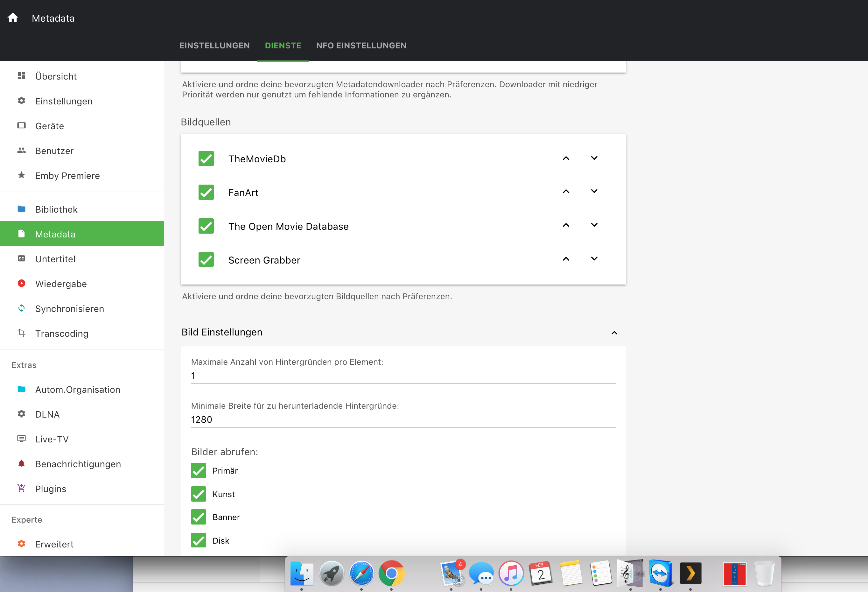Click the Bildquellen section heading

click(206, 122)
